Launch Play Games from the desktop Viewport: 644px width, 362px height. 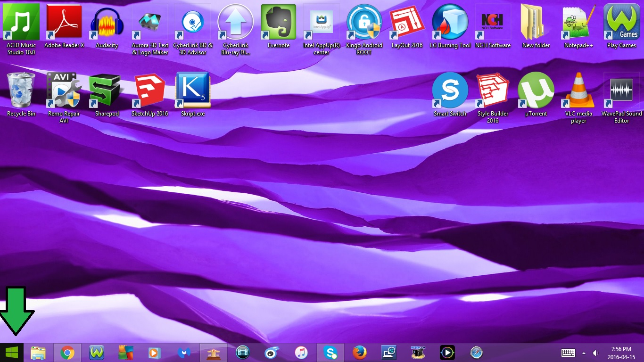coord(622,26)
